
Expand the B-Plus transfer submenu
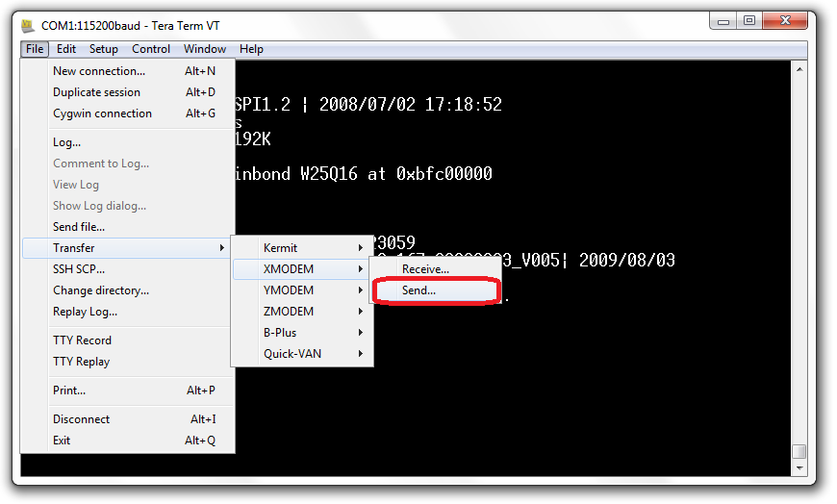[x=302, y=333]
